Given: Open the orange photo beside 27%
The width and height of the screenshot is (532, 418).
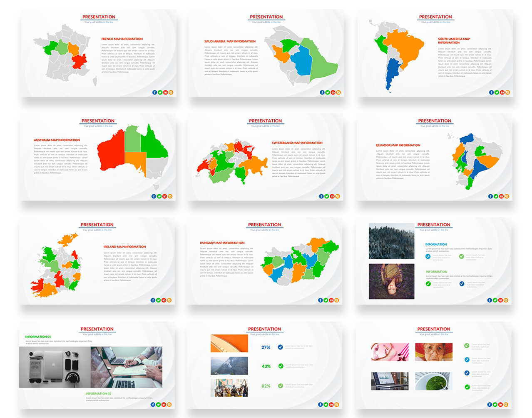Looking at the screenshot, I should point(229,343).
